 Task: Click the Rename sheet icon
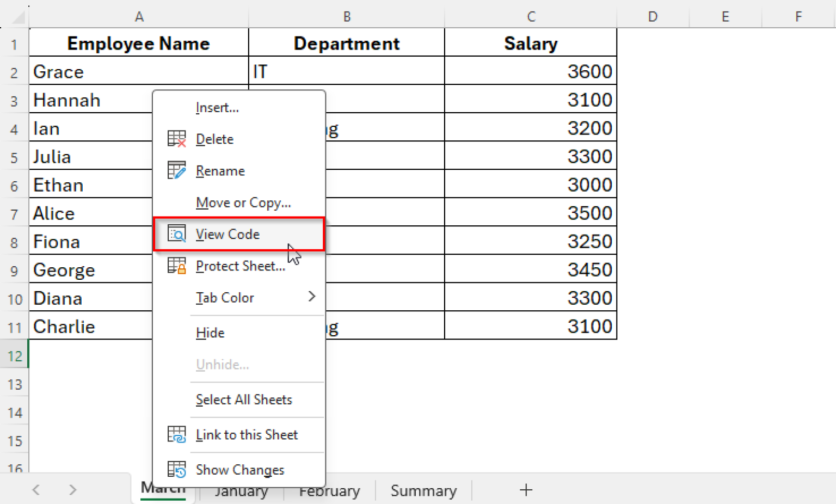point(176,170)
